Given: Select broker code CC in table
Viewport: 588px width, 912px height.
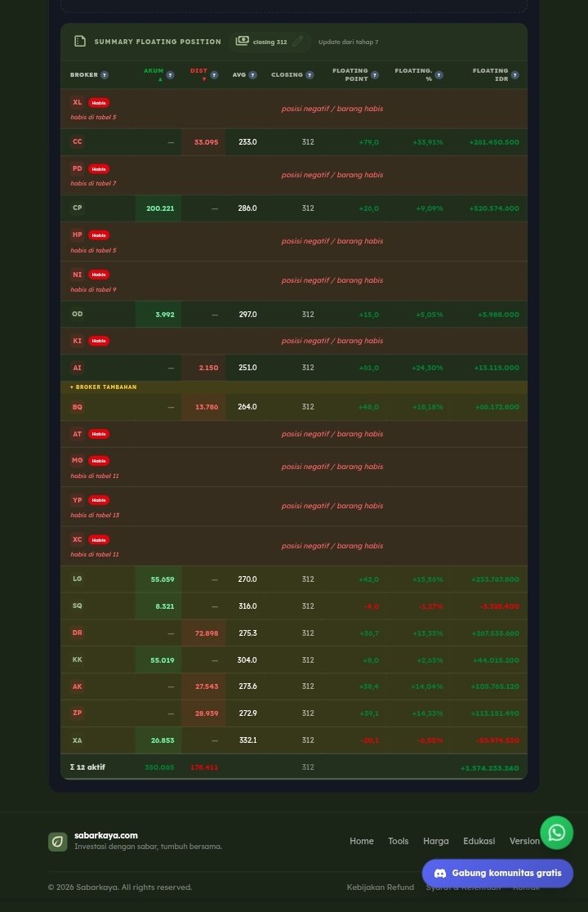Looking at the screenshot, I should click(78, 141).
